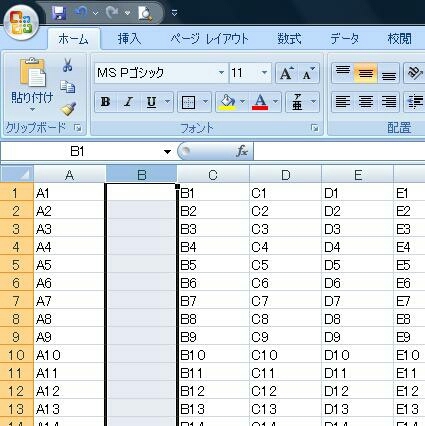Expand the underline style dropdown arrow

point(168,102)
